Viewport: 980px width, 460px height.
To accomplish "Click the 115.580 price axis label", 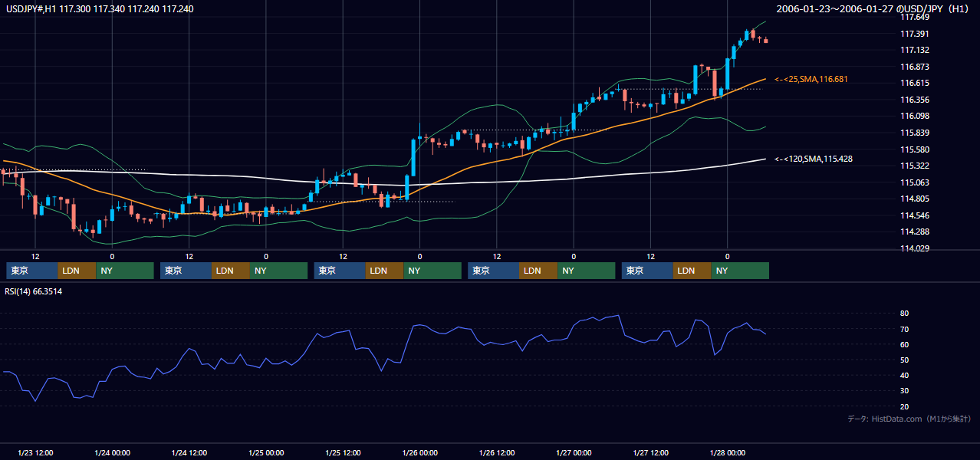I will click(x=915, y=149).
